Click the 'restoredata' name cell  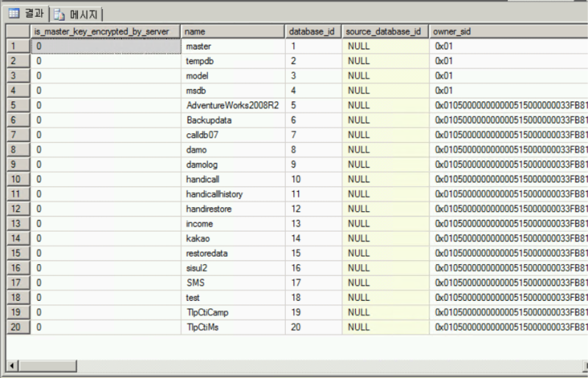pyautogui.click(x=233, y=253)
